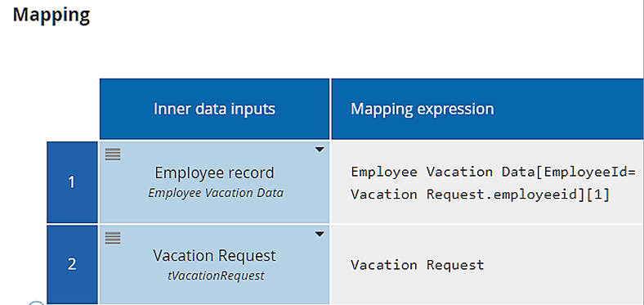Click the drag handle icon on Vacation Request row

113,238
